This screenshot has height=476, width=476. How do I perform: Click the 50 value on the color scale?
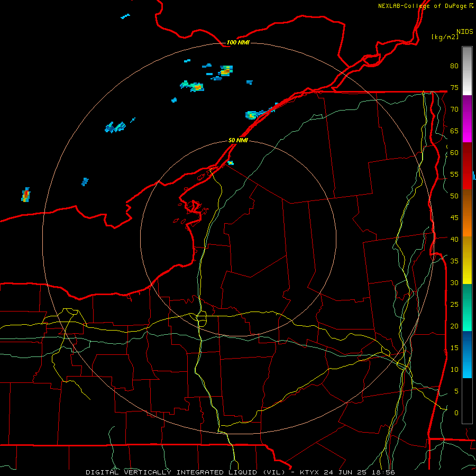[454, 196]
